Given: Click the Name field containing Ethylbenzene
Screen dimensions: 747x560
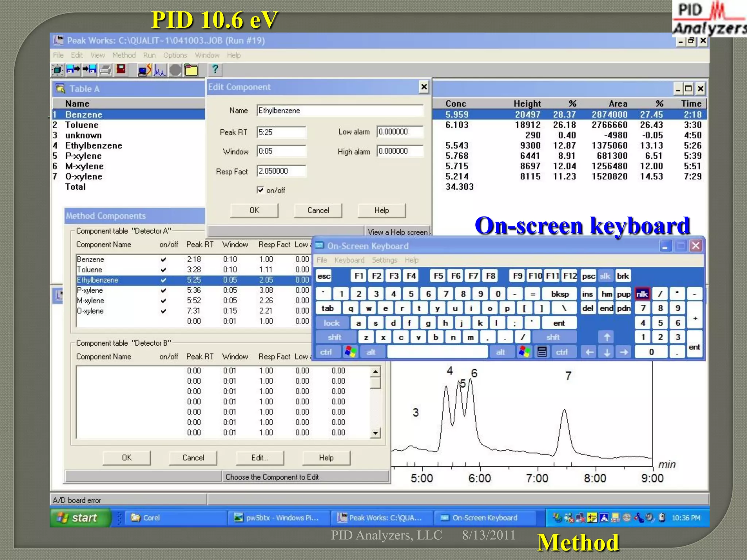Looking at the screenshot, I should (340, 110).
